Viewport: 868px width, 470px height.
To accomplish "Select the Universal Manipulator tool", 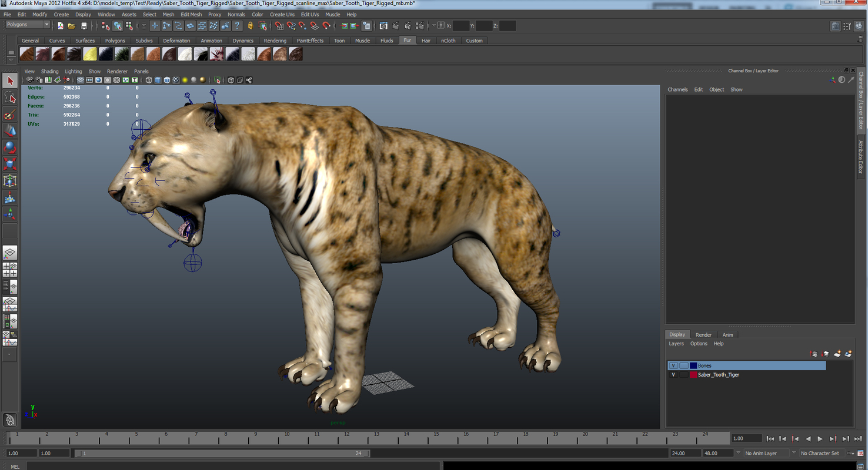I will 10,181.
